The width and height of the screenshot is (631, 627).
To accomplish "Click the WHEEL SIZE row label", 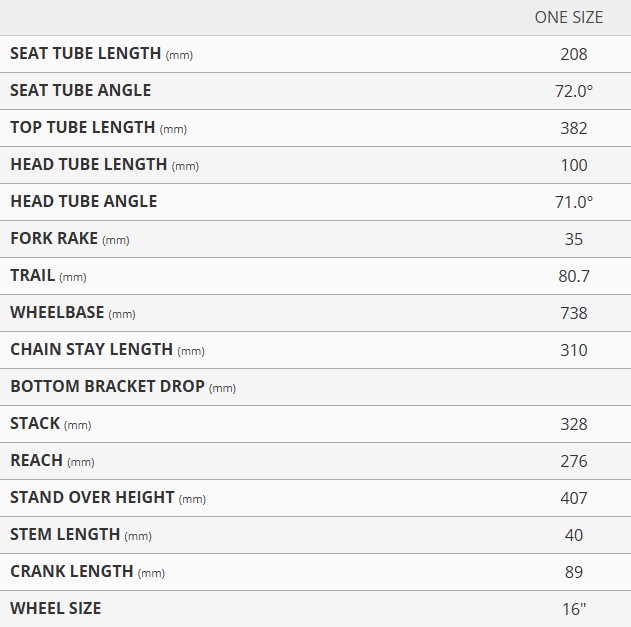I will (55, 609).
